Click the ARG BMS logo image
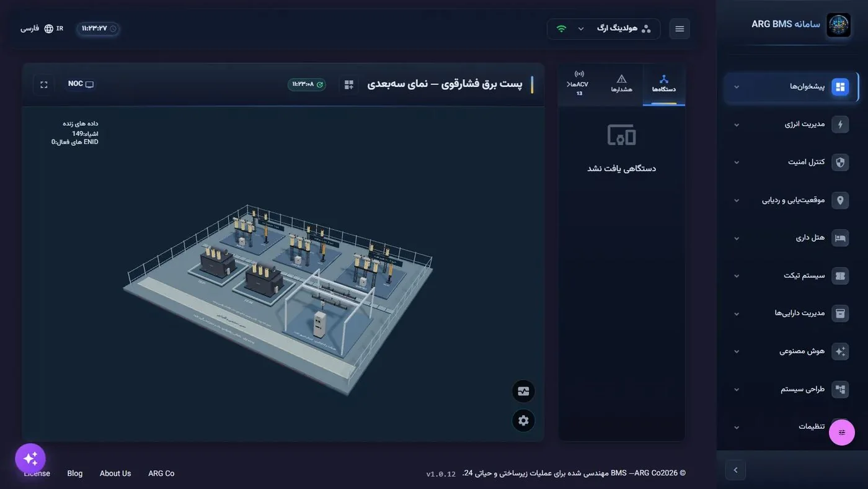Screen dimensions: 868x489 point(838,25)
